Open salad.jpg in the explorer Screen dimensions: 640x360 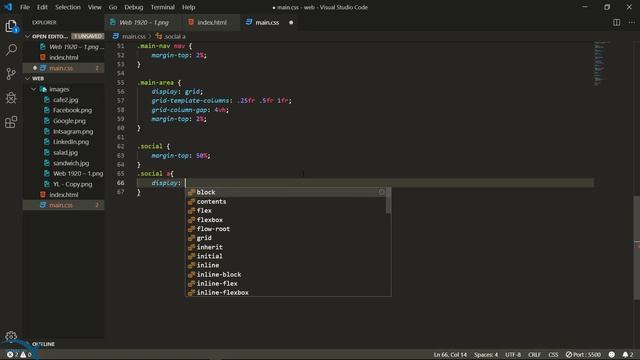pyautogui.click(x=65, y=153)
